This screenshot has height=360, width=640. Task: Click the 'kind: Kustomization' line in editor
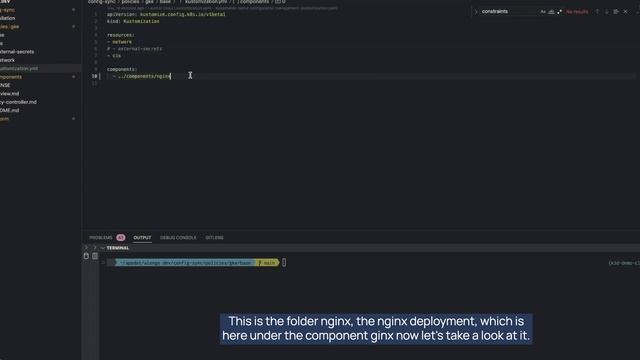(x=133, y=21)
